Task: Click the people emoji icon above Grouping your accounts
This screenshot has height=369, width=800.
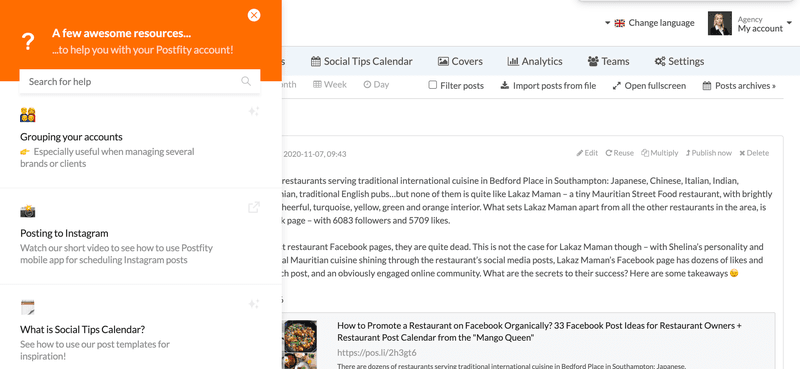Action: [x=28, y=115]
